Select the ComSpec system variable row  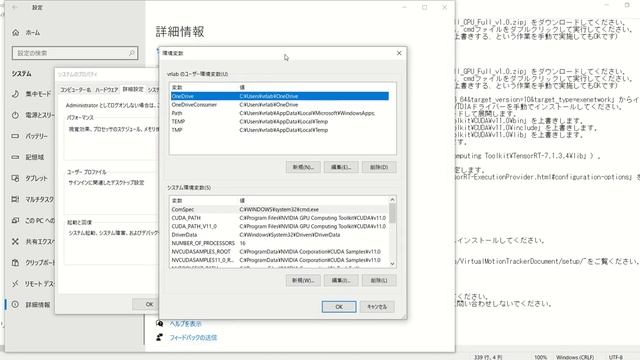[x=280, y=209]
